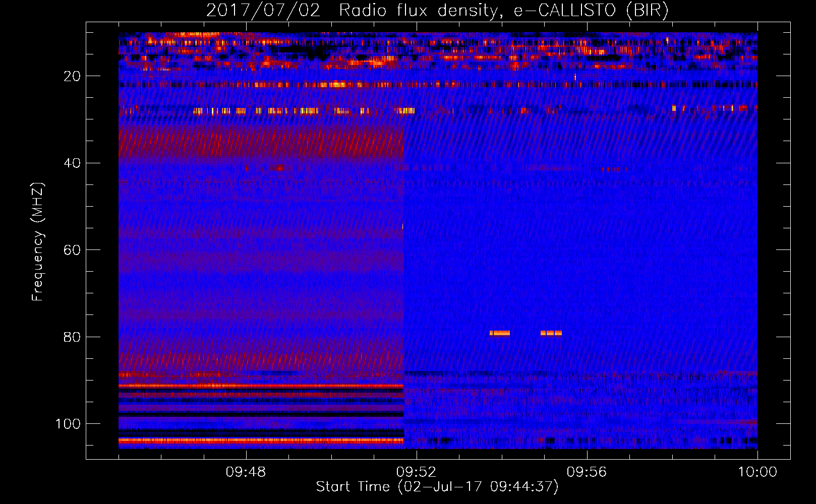This screenshot has height=504, width=816.
Task: Click the '100' frequency tick label
Action: (68, 424)
